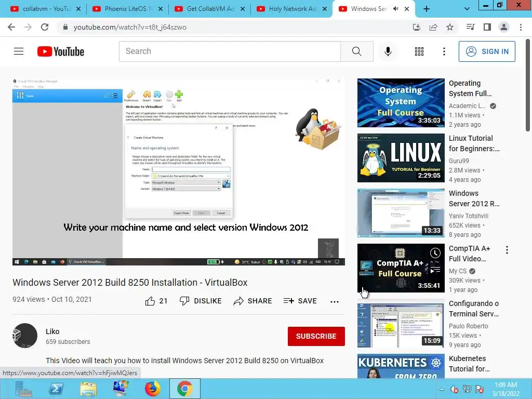The height and width of the screenshot is (399, 532).
Task: Open Windows Server 2012 R2 video thumbnail
Action: [401, 212]
